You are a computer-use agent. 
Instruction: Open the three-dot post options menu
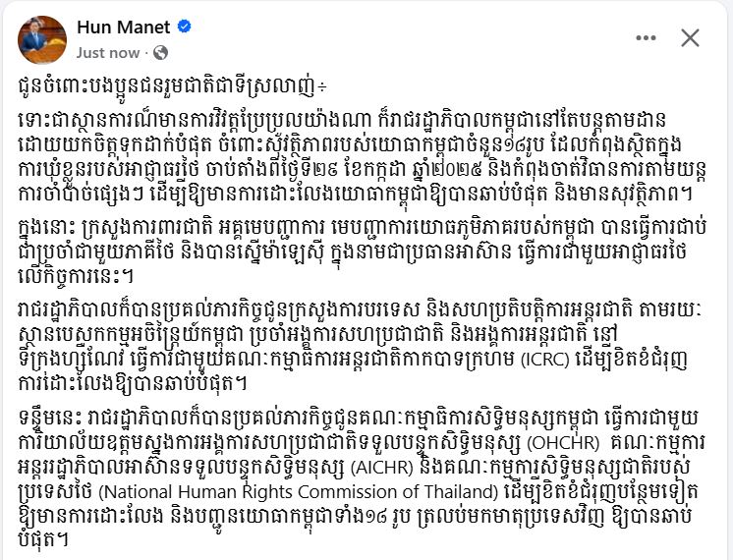click(x=647, y=38)
